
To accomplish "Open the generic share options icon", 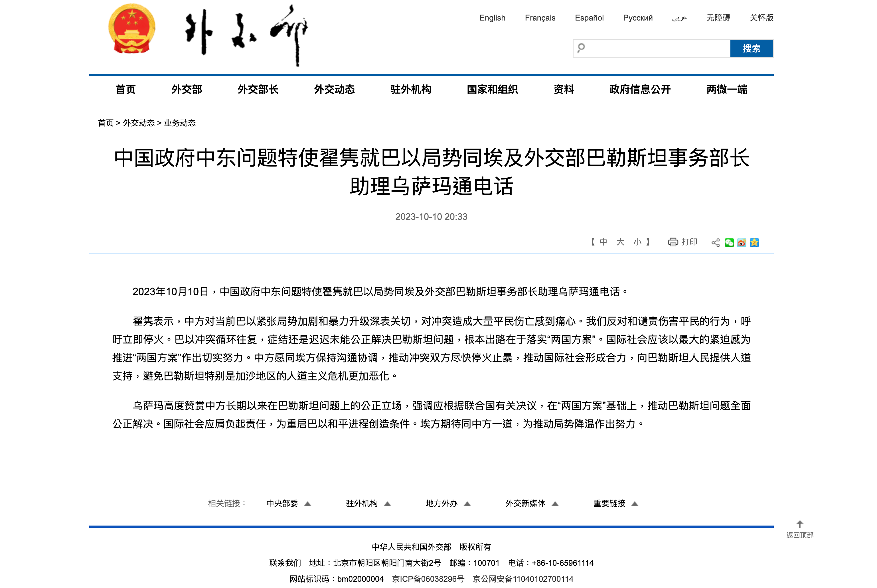I will (x=716, y=243).
